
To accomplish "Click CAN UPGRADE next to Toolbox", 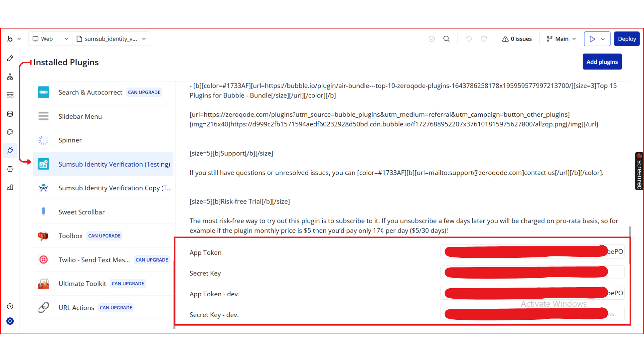I will pyautogui.click(x=104, y=236).
